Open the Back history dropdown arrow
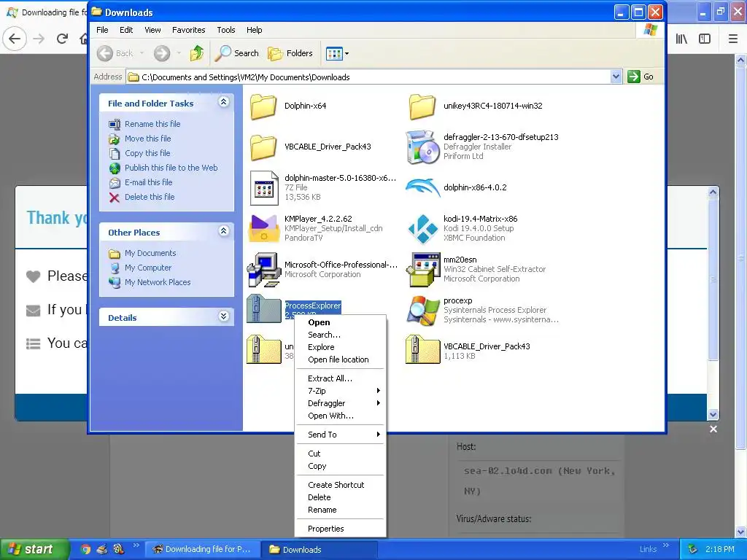747x560 pixels. 142,53
